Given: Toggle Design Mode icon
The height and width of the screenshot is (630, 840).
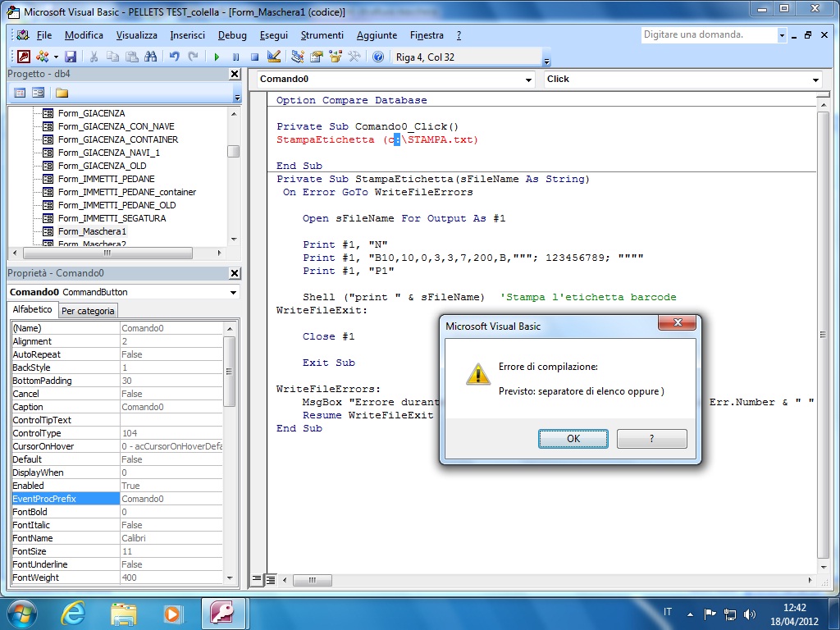Looking at the screenshot, I should (x=274, y=57).
